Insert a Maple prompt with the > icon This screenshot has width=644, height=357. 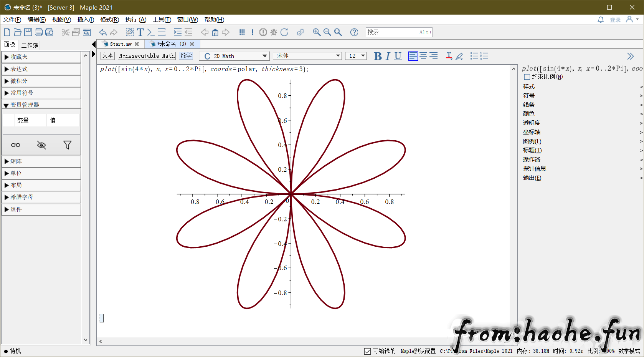pos(150,32)
